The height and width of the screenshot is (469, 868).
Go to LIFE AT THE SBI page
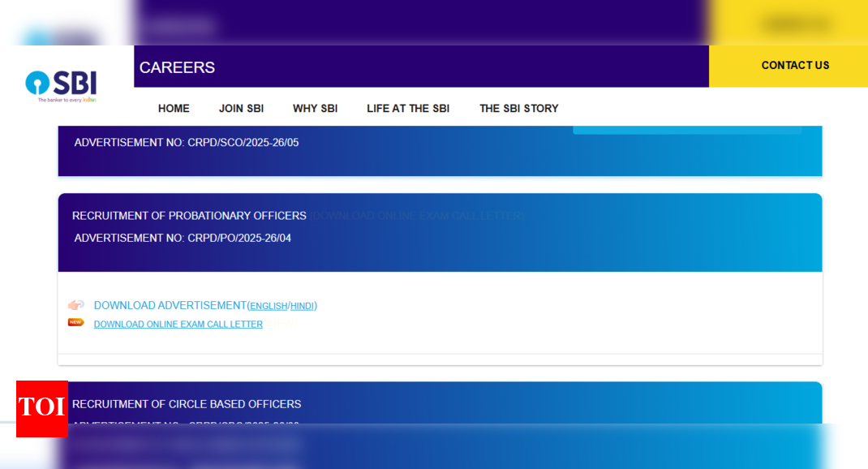click(408, 109)
